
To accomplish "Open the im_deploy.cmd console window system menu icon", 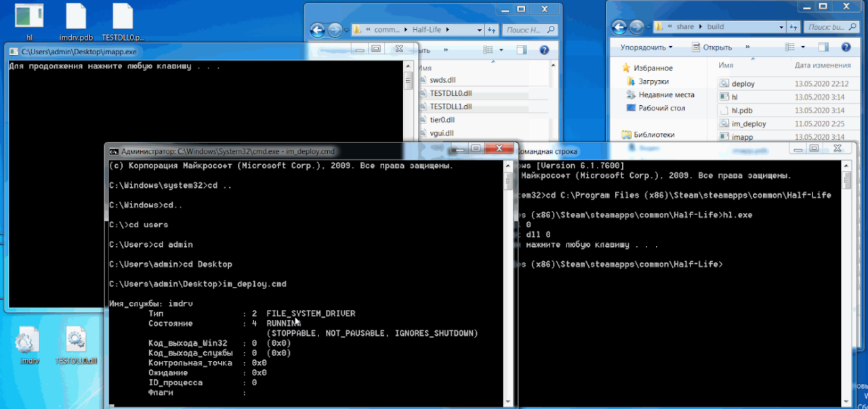I will pyautogui.click(x=115, y=151).
